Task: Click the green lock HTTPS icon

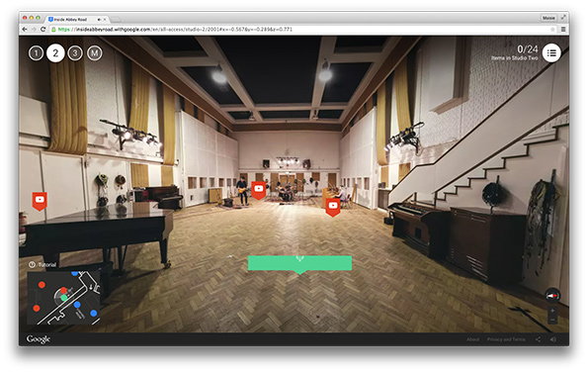Action: [53, 30]
